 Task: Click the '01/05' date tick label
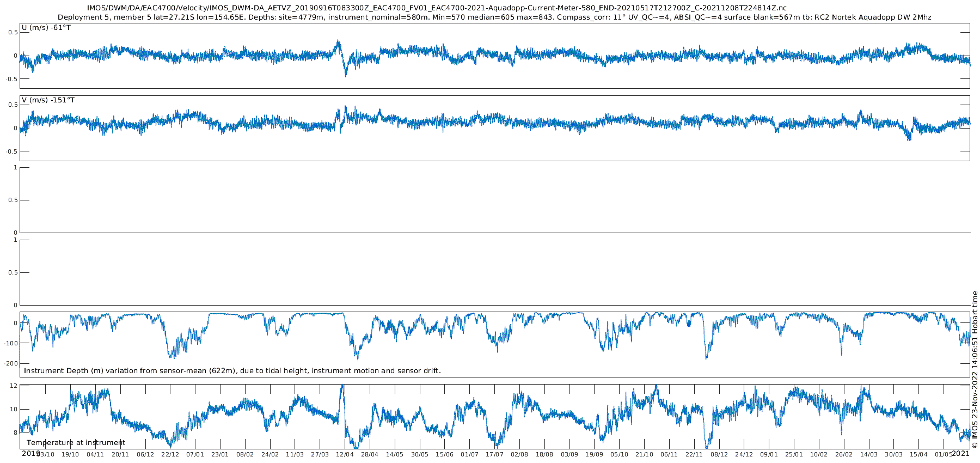[x=944, y=454]
